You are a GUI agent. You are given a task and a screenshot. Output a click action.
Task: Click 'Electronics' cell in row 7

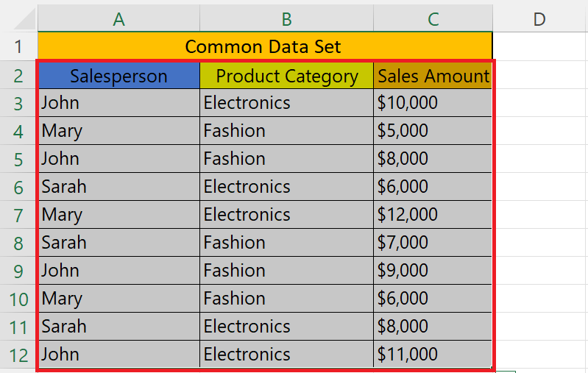pos(286,214)
